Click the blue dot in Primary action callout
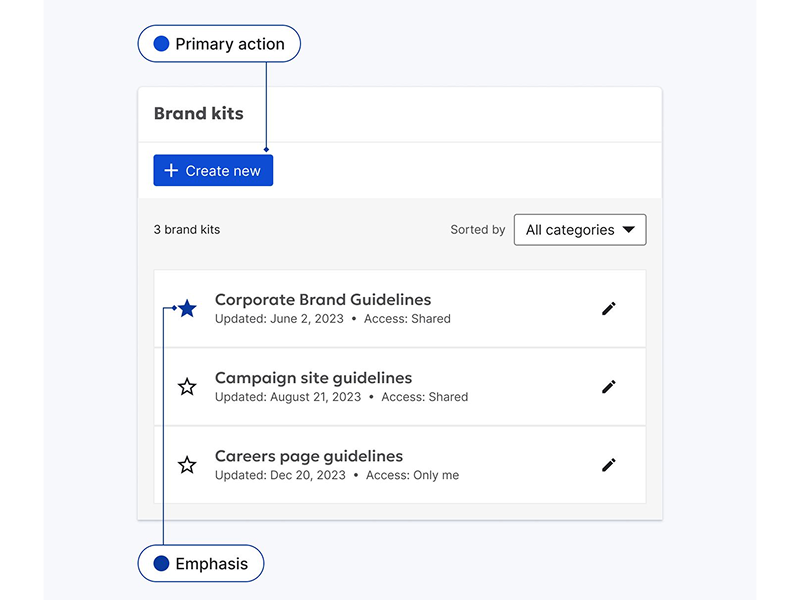This screenshot has width=800, height=600. coord(160,43)
